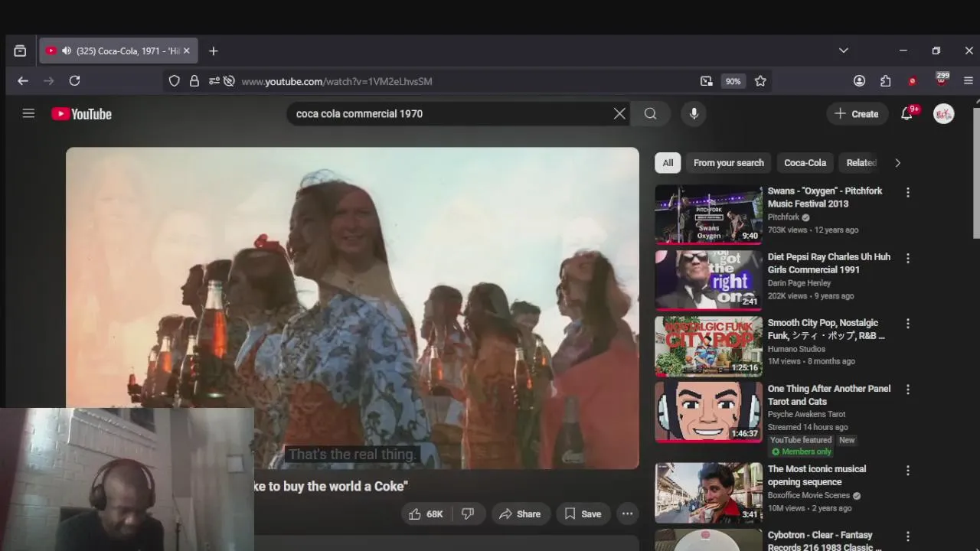
Task: Open options for Most iconic musical video
Action: 908,471
